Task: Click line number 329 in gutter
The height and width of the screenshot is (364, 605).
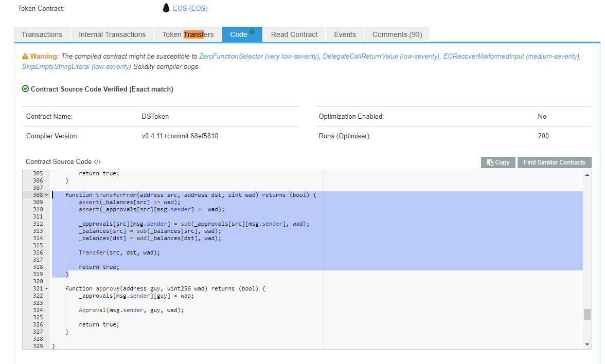Action: [38, 346]
